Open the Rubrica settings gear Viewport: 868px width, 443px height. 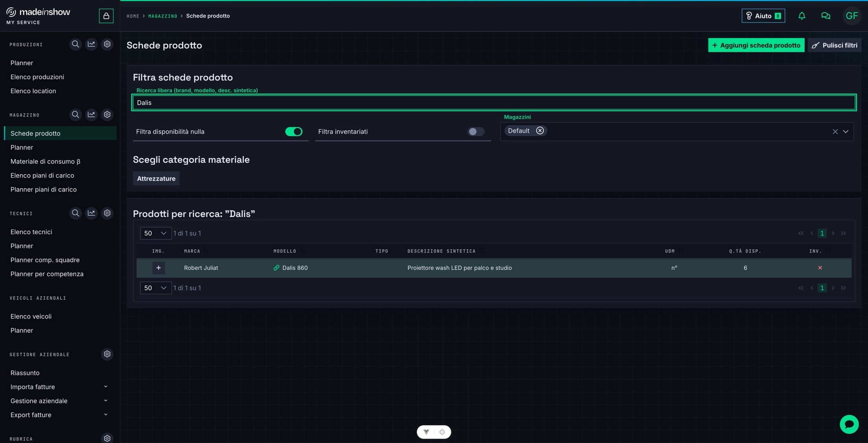(x=107, y=438)
